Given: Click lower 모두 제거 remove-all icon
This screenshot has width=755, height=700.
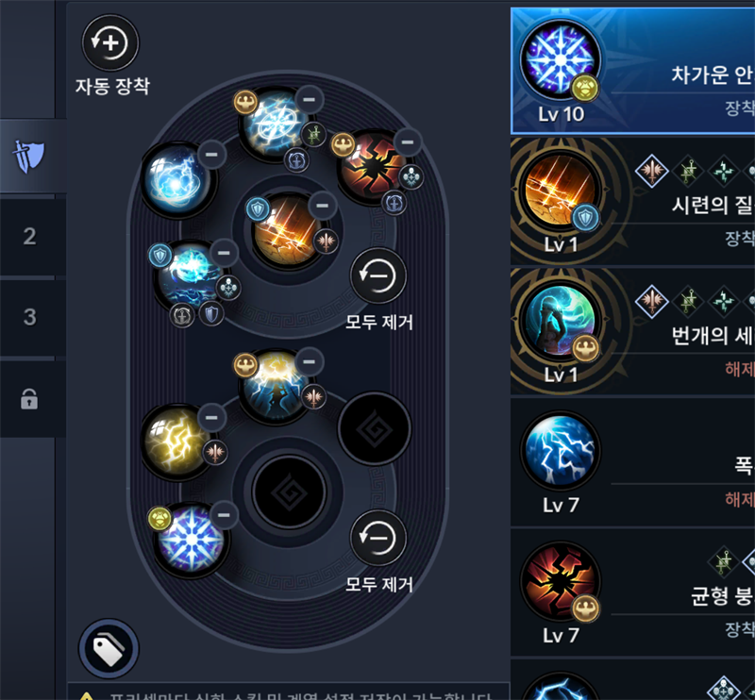Looking at the screenshot, I should [378, 538].
